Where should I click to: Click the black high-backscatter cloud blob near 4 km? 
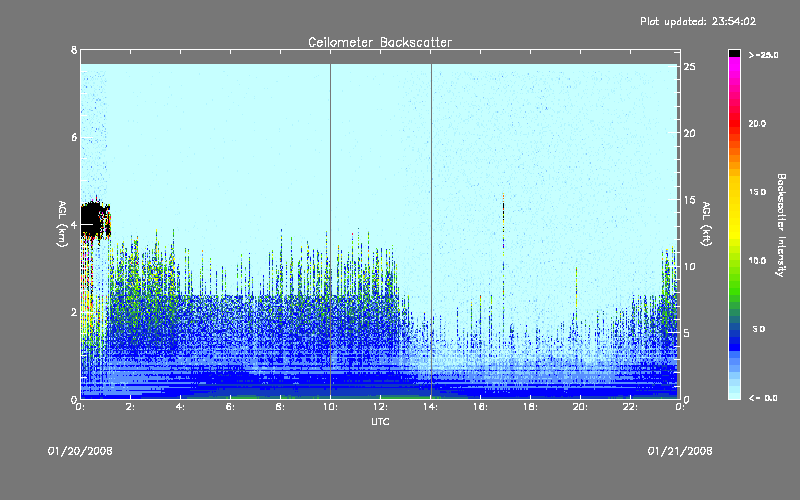[93, 219]
